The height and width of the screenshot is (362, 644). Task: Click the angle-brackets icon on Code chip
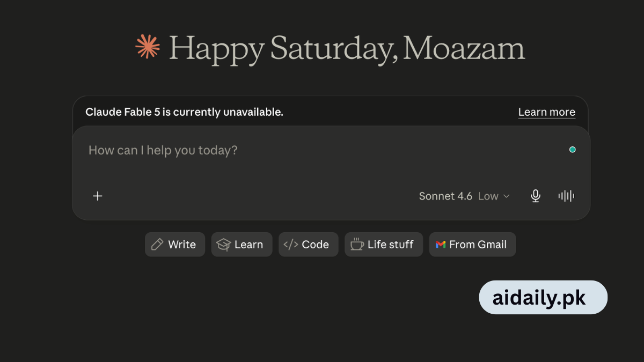(x=290, y=245)
